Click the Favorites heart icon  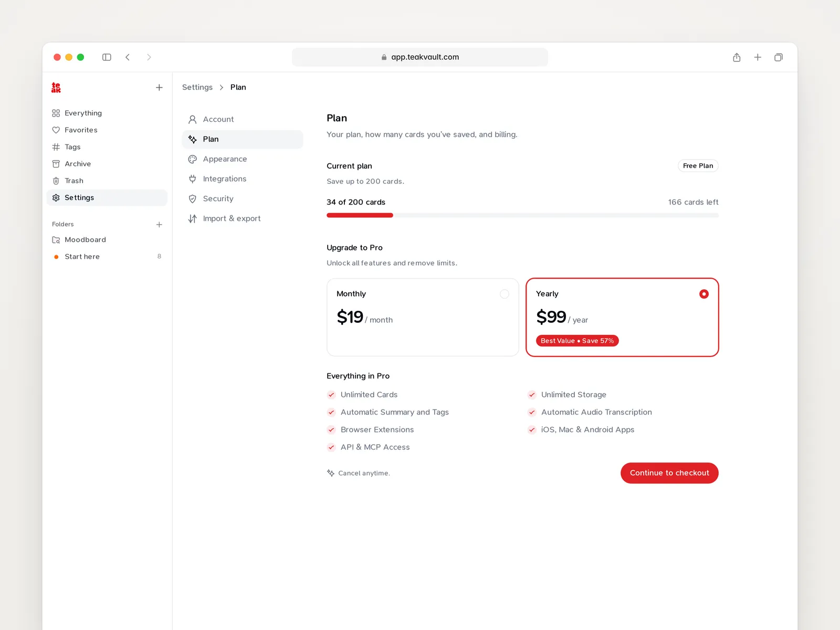pyautogui.click(x=56, y=130)
